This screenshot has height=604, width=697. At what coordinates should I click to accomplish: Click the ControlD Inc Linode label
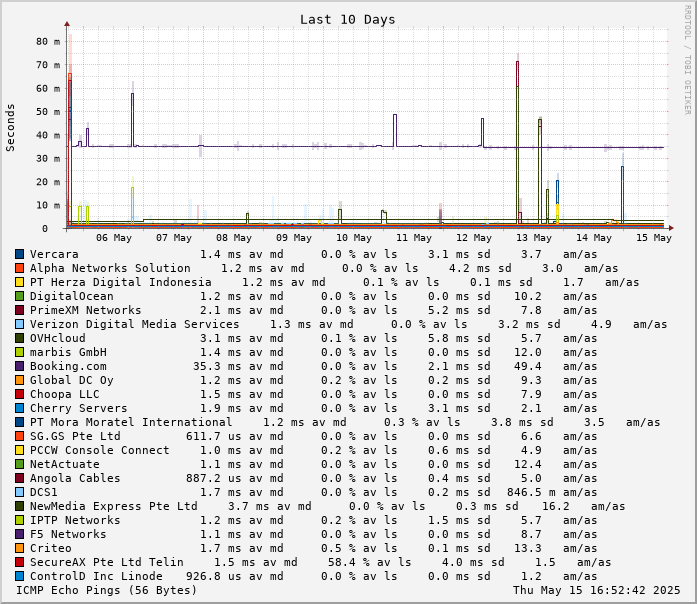96,576
